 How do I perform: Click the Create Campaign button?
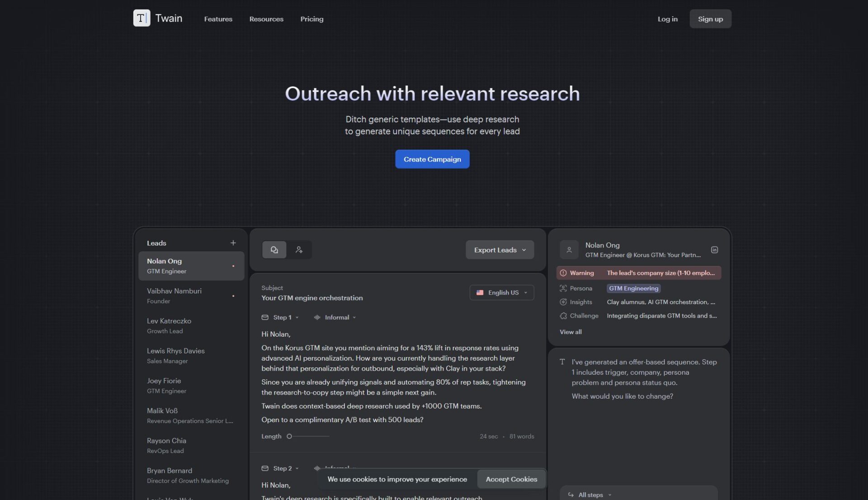point(432,159)
